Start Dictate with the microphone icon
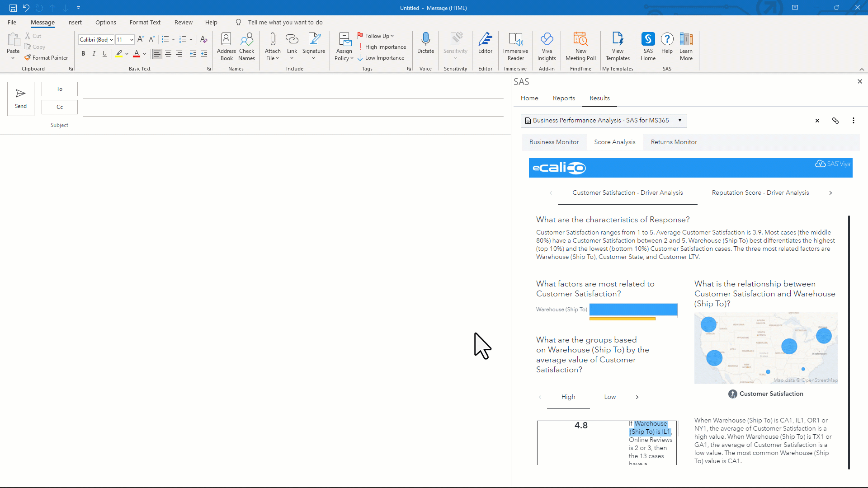 coord(425,39)
